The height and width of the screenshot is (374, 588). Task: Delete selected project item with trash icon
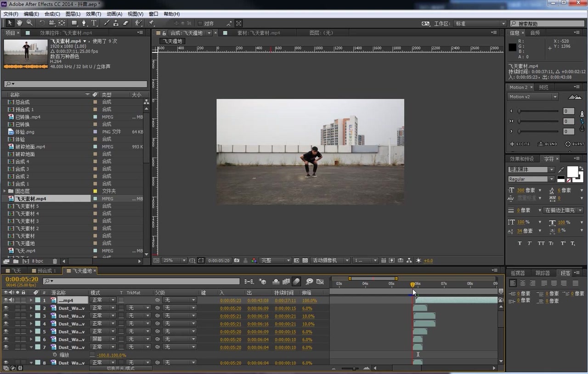(x=55, y=261)
